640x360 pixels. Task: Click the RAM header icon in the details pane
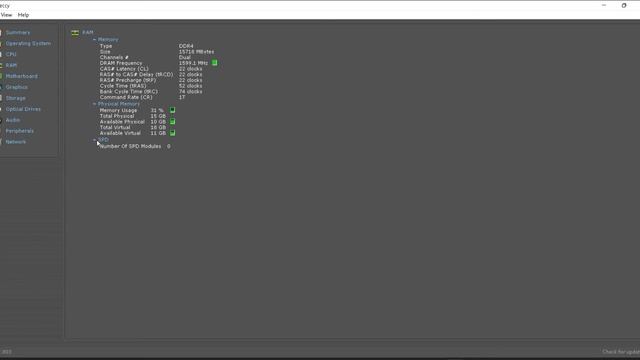(75, 33)
